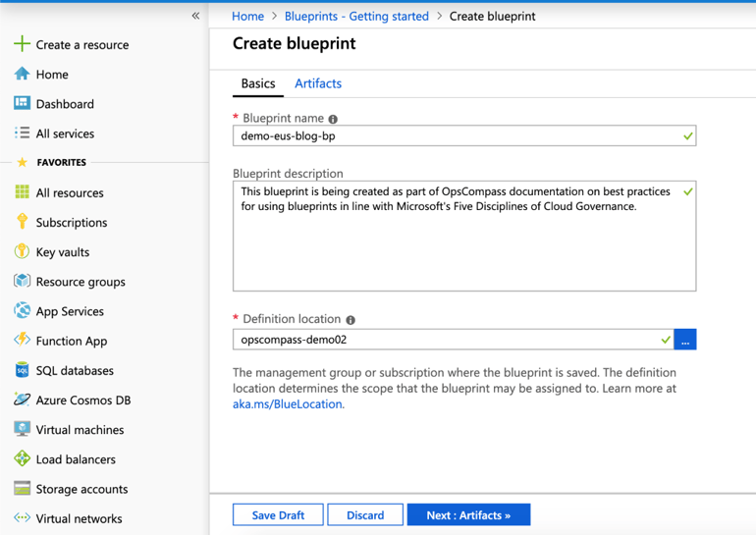Click the Storage accounts icon

tap(22, 488)
